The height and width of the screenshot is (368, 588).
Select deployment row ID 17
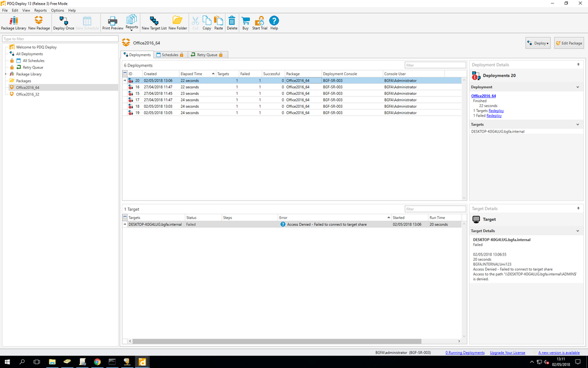pyautogui.click(x=292, y=100)
